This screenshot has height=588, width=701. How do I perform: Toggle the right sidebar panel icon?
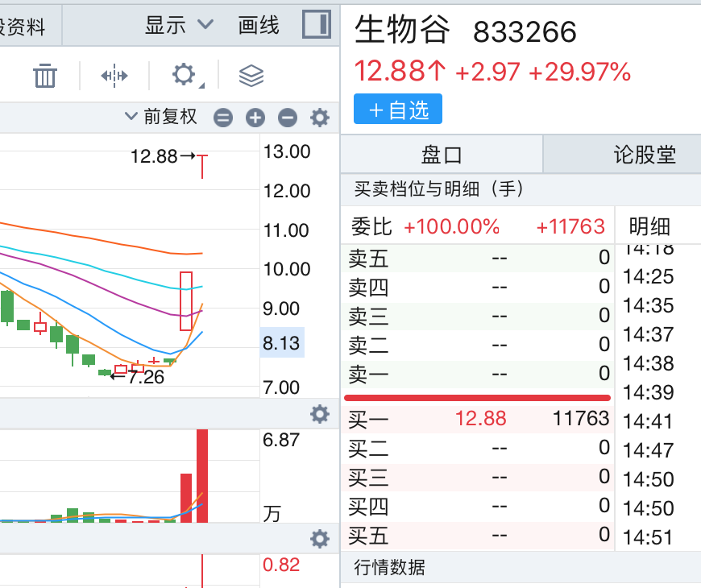tap(317, 25)
